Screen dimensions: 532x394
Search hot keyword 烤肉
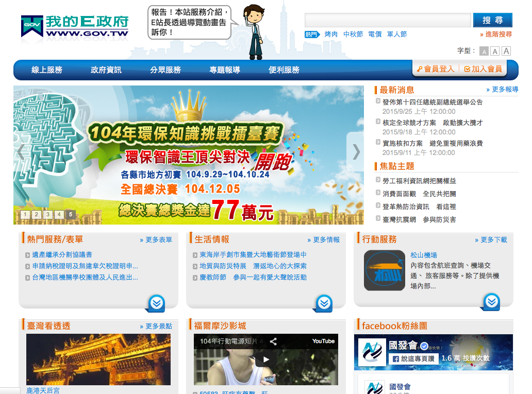pos(331,34)
